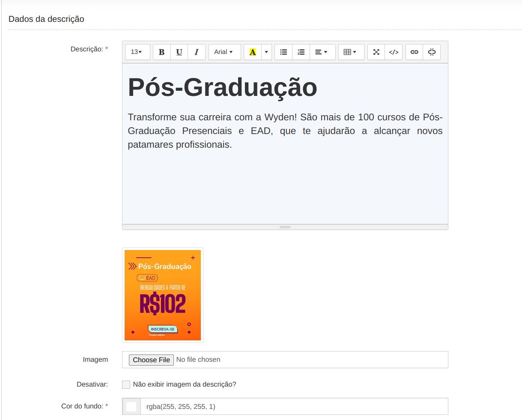Click the Choose File button
522x420 pixels.
pyautogui.click(x=151, y=360)
